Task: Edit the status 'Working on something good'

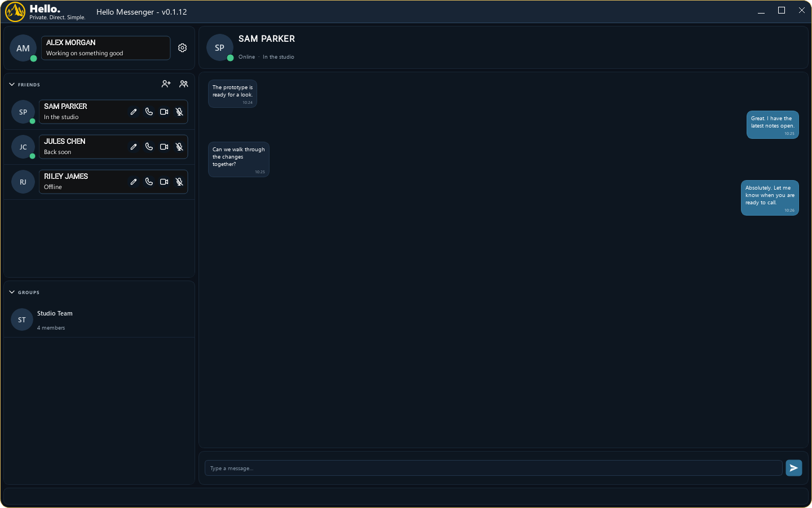Action: (x=85, y=54)
